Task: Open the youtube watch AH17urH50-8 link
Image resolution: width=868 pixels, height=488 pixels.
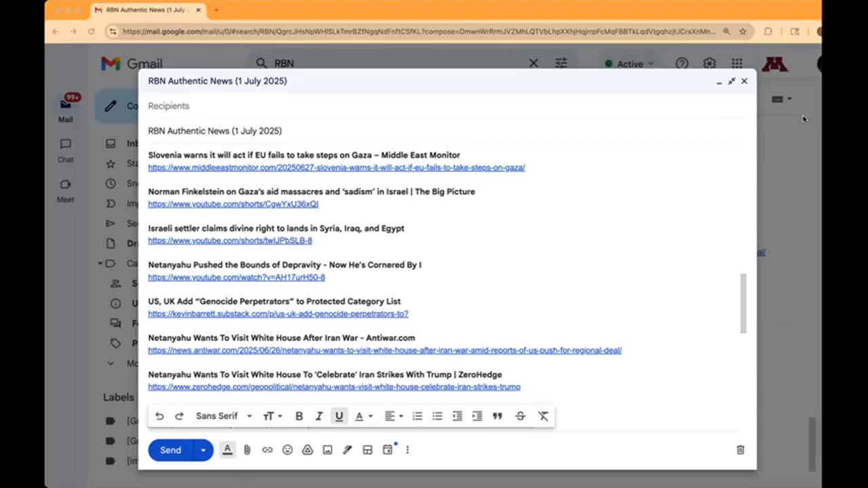Action: [x=237, y=277]
